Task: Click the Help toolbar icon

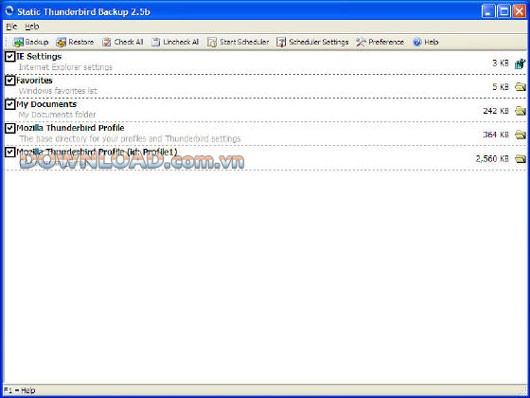Action: coord(417,42)
